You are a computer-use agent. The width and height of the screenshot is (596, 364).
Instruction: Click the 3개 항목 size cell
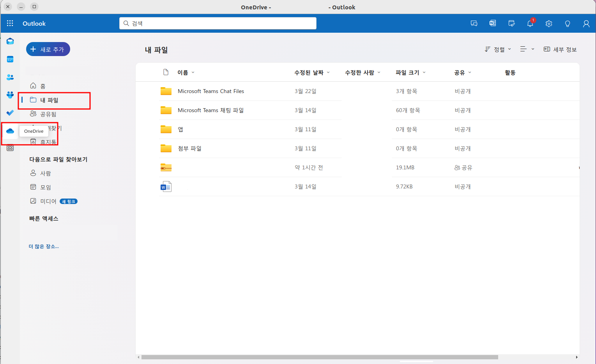407,91
